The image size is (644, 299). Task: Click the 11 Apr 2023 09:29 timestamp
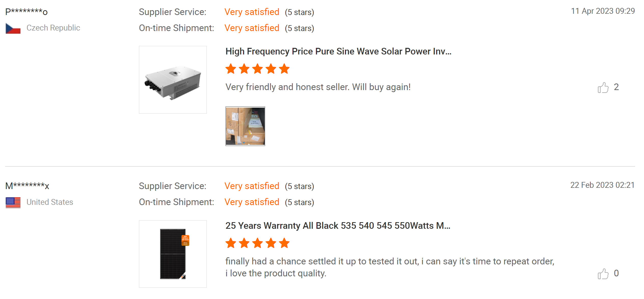tap(602, 11)
